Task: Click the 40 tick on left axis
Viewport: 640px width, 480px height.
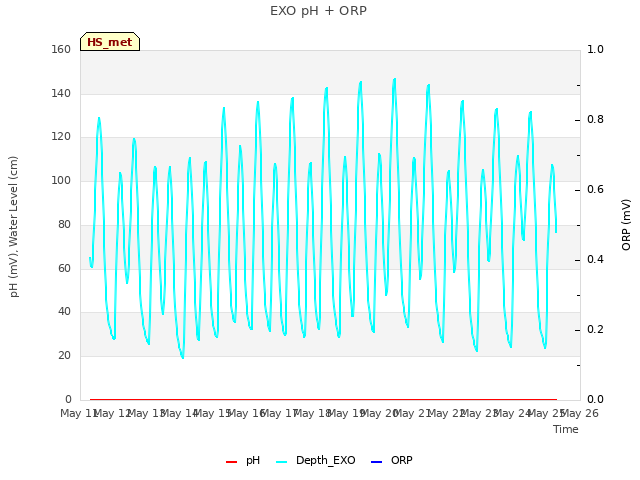Action: (x=64, y=312)
